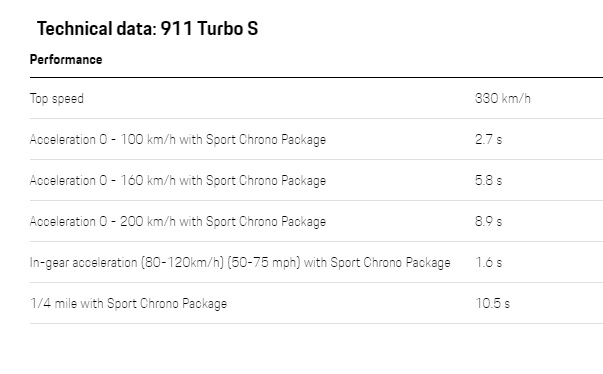603x374 pixels.
Task: Click the (50-75 mph) text in in-gear row
Action: coord(264,263)
